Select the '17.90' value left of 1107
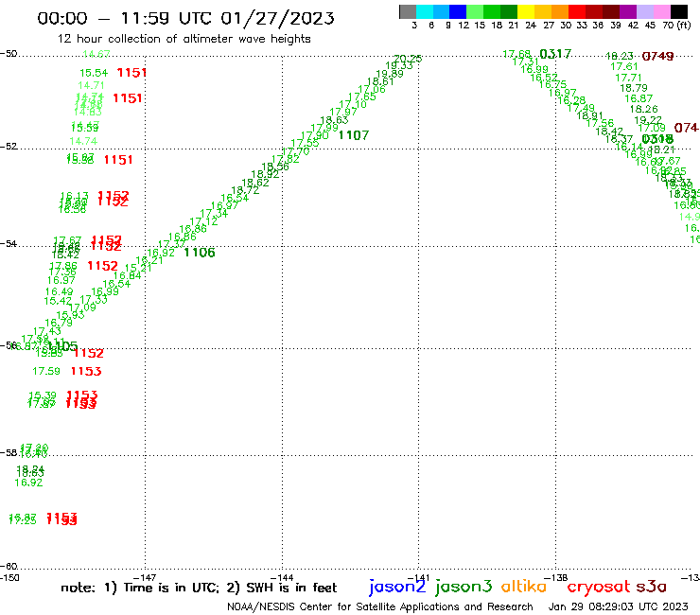The image size is (700, 615). (315, 135)
